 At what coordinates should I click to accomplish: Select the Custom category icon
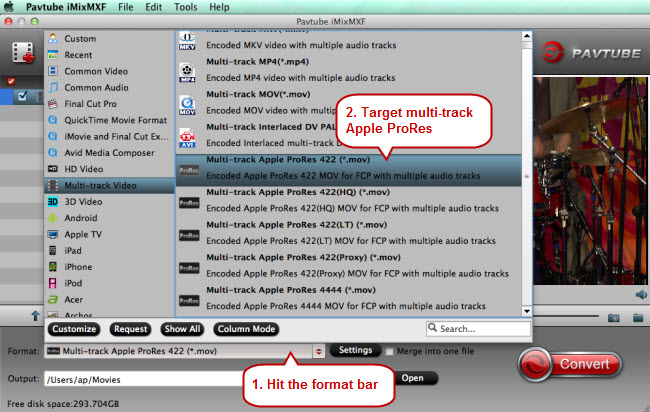[53, 38]
